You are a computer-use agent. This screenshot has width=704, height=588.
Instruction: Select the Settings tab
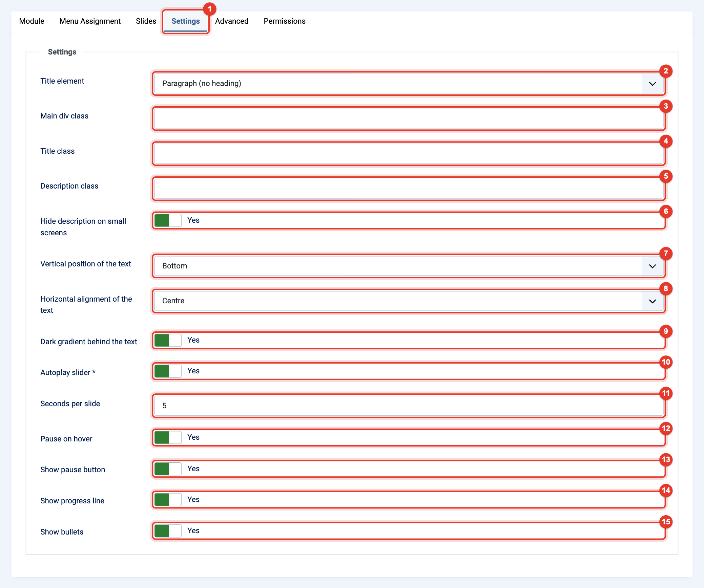185,21
